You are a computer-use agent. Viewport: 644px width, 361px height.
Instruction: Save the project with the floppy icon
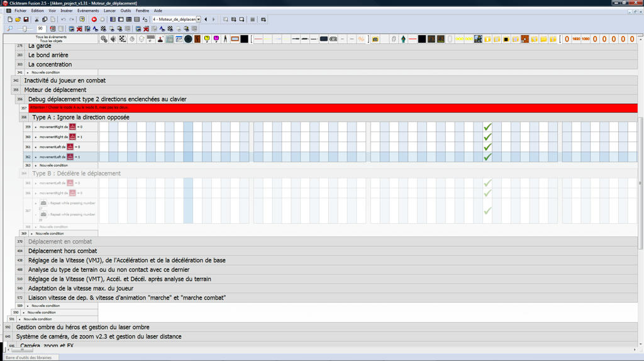(26, 19)
